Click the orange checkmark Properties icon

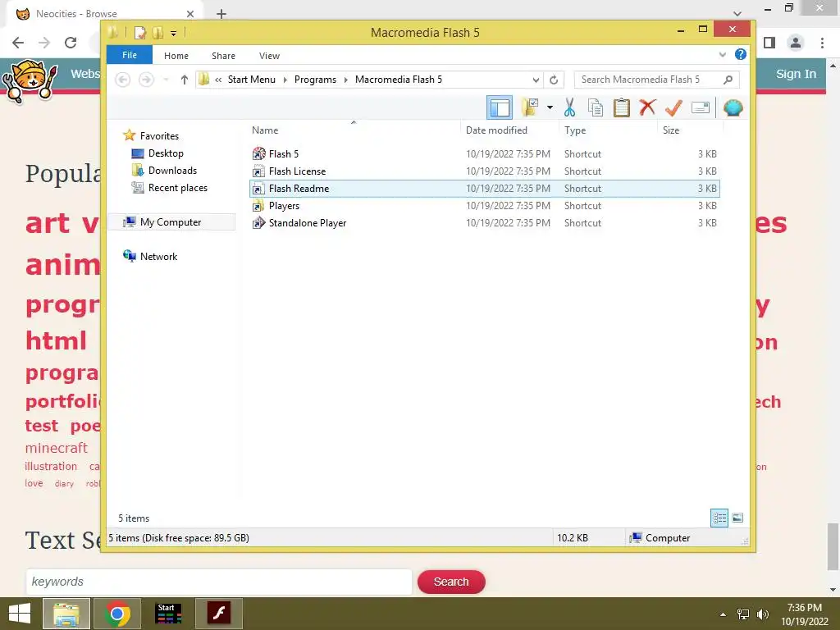[673, 107]
